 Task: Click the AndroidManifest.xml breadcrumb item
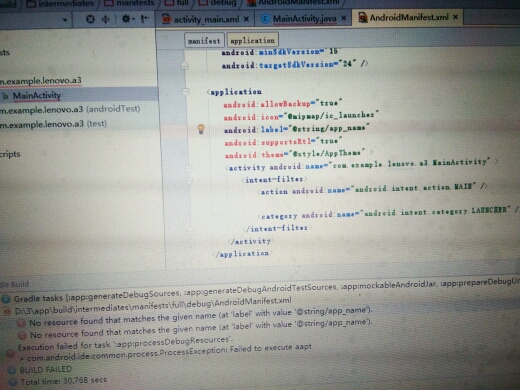click(294, 2)
